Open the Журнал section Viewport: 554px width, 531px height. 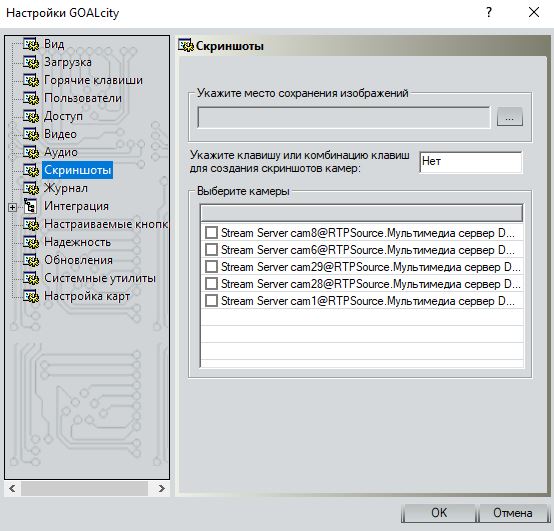tap(66, 188)
